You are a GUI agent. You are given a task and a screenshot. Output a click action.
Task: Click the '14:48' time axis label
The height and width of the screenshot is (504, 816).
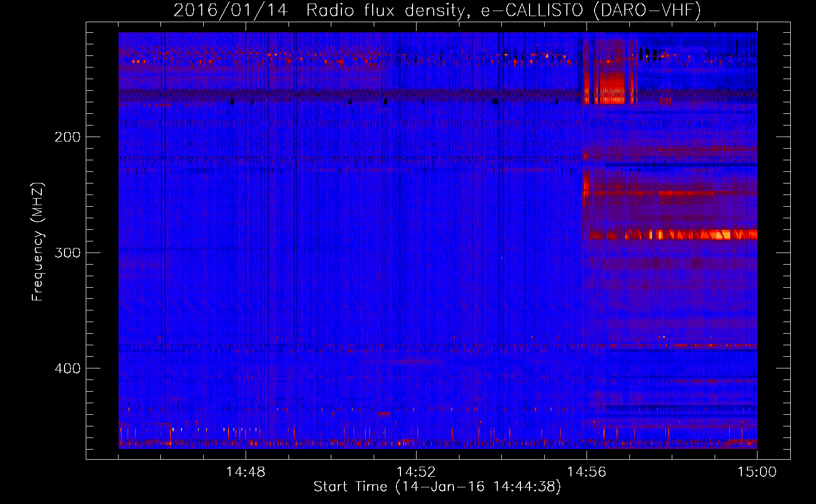(x=246, y=472)
